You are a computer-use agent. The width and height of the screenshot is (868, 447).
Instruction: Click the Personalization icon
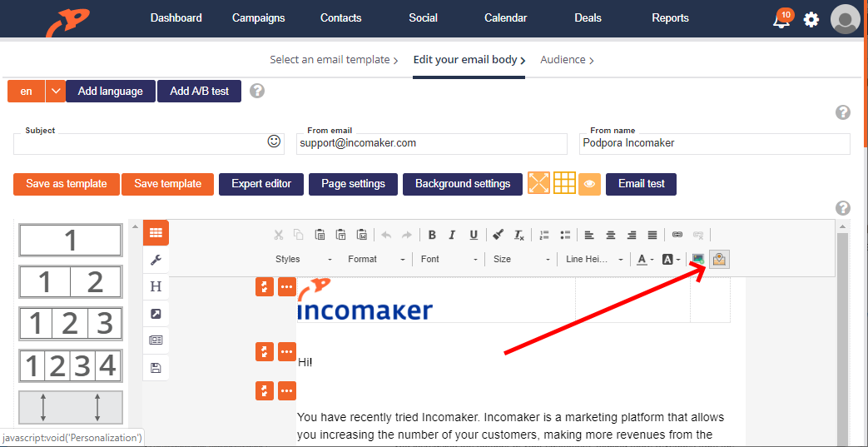(x=719, y=259)
